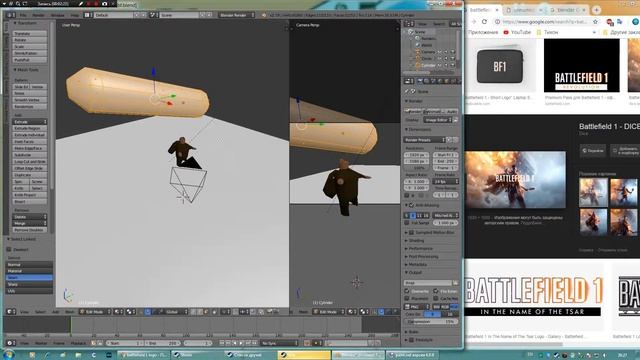
Task: Click the timeline End frame field
Action: tap(162, 343)
